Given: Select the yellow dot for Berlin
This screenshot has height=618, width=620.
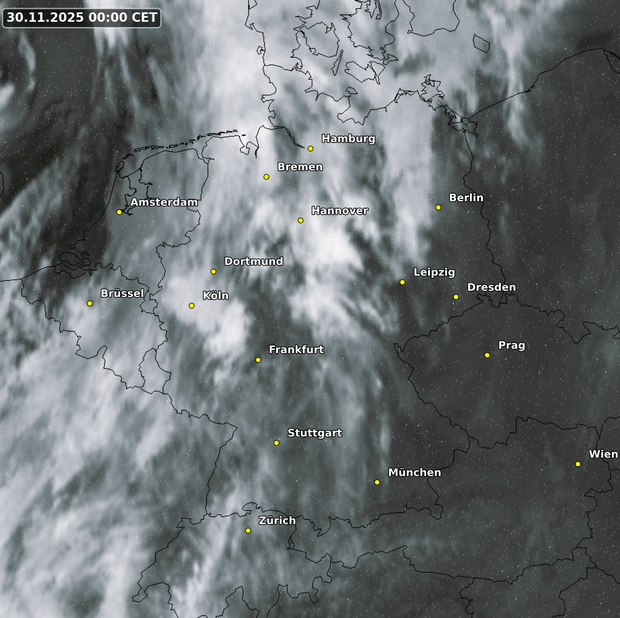Looking at the screenshot, I should [x=438, y=207].
